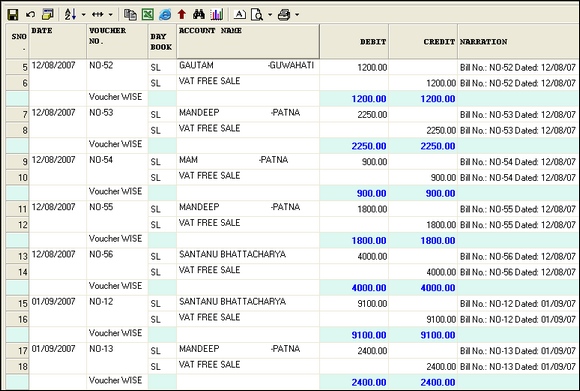Image resolution: width=580 pixels, height=391 pixels.
Task: Click the Copy pages icon
Action: [x=130, y=15]
